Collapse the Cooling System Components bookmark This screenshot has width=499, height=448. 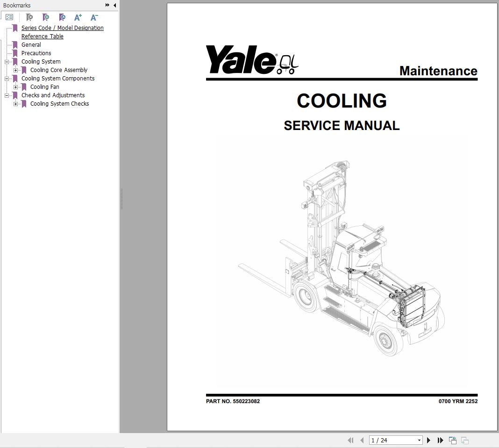[x=7, y=79]
